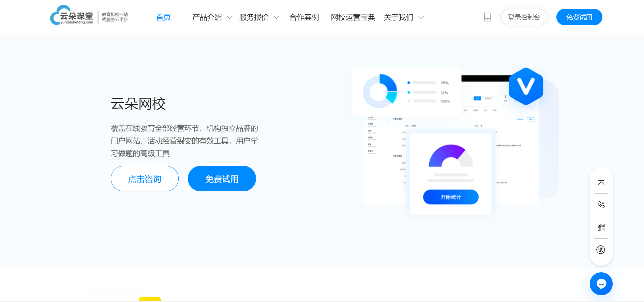The height and width of the screenshot is (302, 644).
Task: Click the 点击咨询 button
Action: (x=145, y=178)
